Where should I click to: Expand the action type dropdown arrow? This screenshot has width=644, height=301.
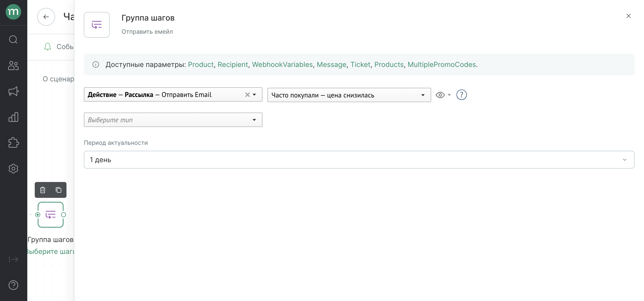click(x=254, y=95)
